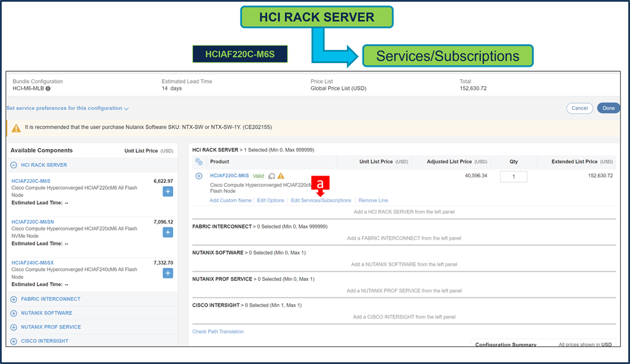The width and height of the screenshot is (630, 364).
Task: Click Remove Line
Action: [x=373, y=200]
